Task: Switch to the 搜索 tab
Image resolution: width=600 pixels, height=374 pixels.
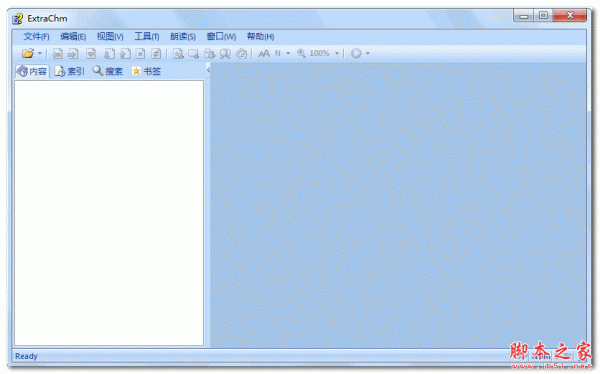Action: [108, 71]
